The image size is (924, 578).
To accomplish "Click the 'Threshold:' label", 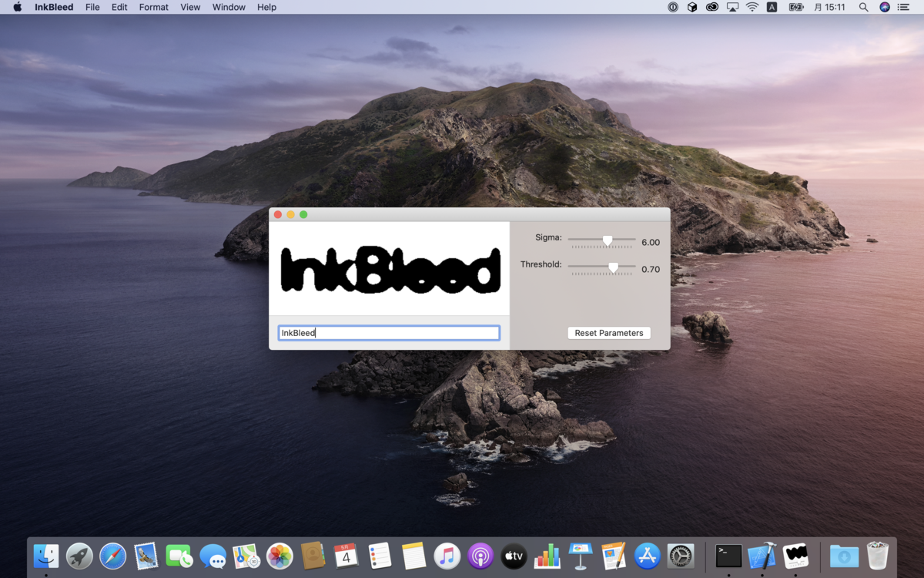I will pos(541,264).
